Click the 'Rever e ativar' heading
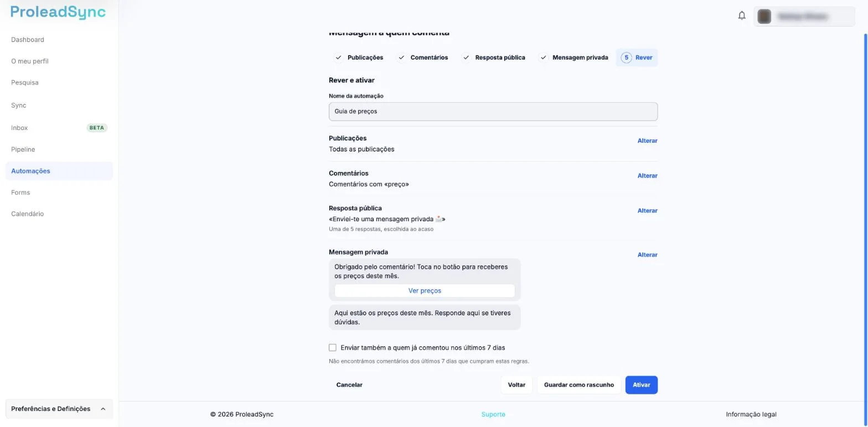The image size is (868, 427). tap(352, 80)
